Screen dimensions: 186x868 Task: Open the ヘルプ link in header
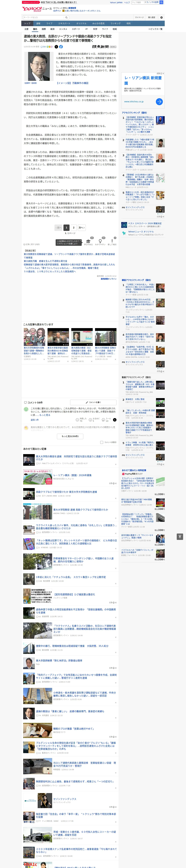(x=127, y=2)
